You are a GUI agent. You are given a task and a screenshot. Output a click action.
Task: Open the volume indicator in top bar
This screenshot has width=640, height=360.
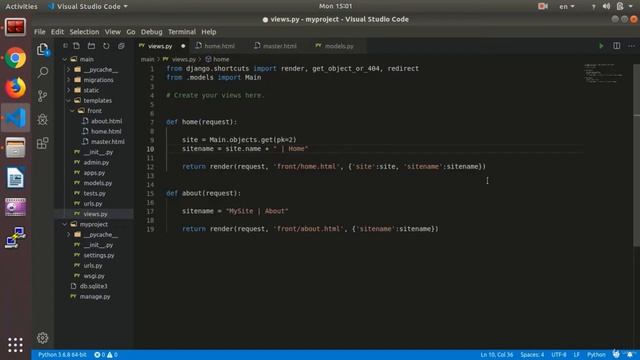pyautogui.click(x=606, y=7)
